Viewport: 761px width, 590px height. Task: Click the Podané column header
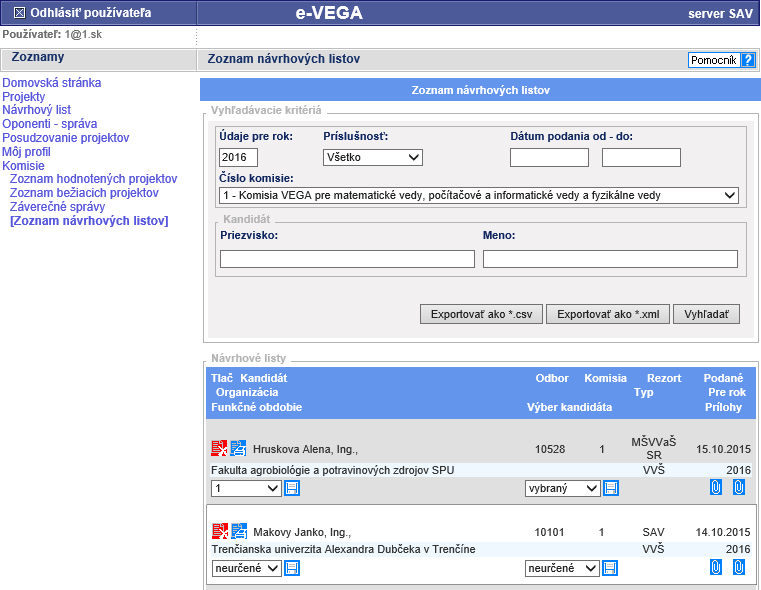pos(723,378)
